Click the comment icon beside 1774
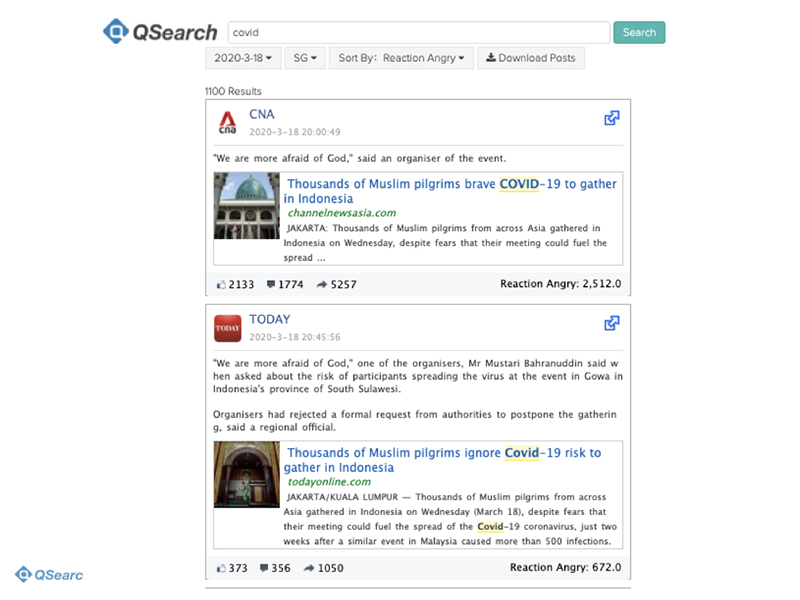 point(271,284)
